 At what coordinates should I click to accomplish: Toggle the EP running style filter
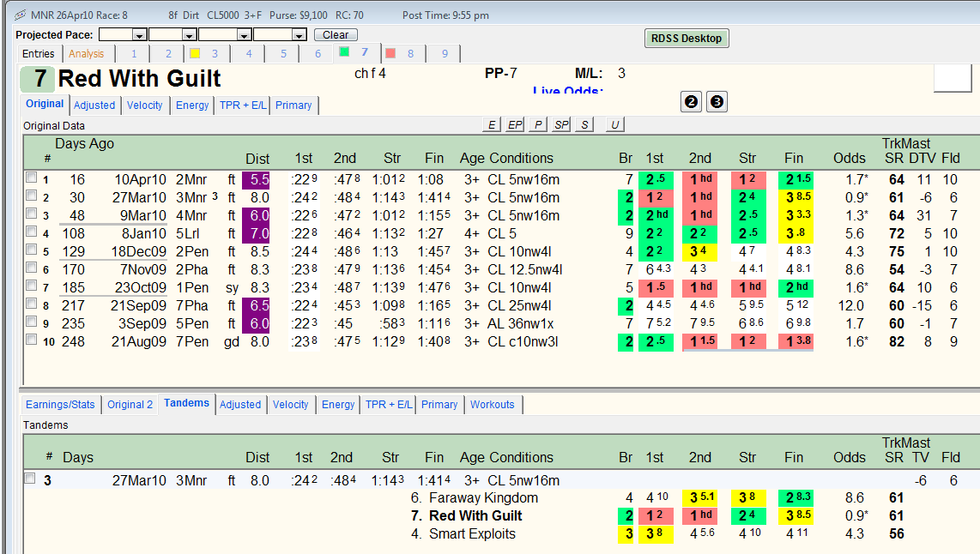pos(515,125)
